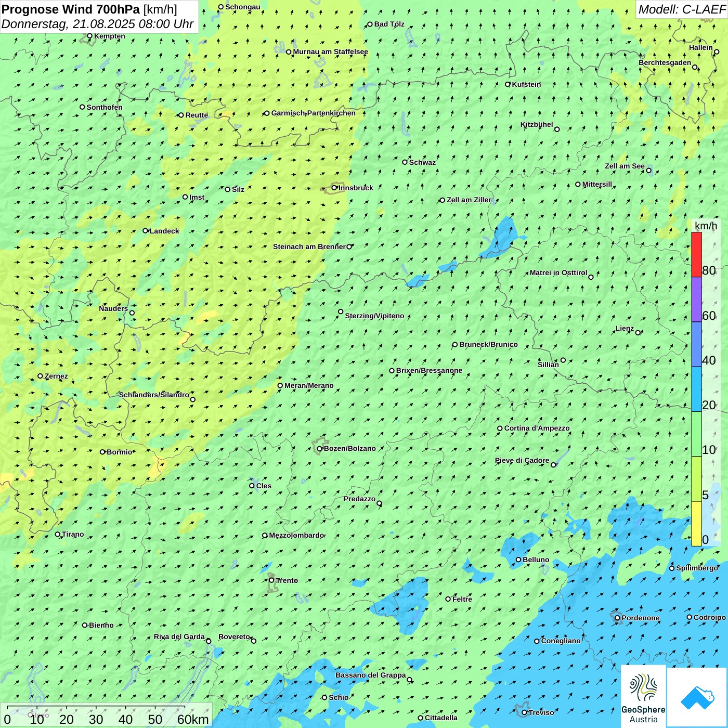The height and width of the screenshot is (728, 728).
Task: Click the Lienz location marker
Action: tap(638, 333)
